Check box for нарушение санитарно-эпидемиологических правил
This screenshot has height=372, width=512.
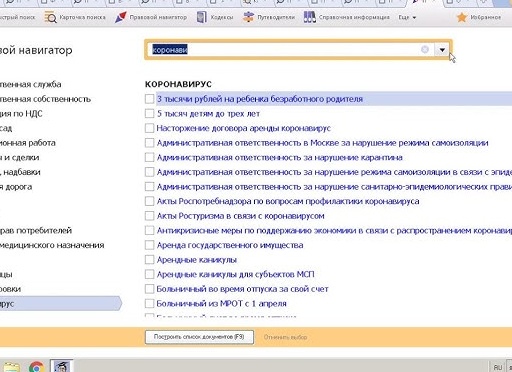click(149, 187)
